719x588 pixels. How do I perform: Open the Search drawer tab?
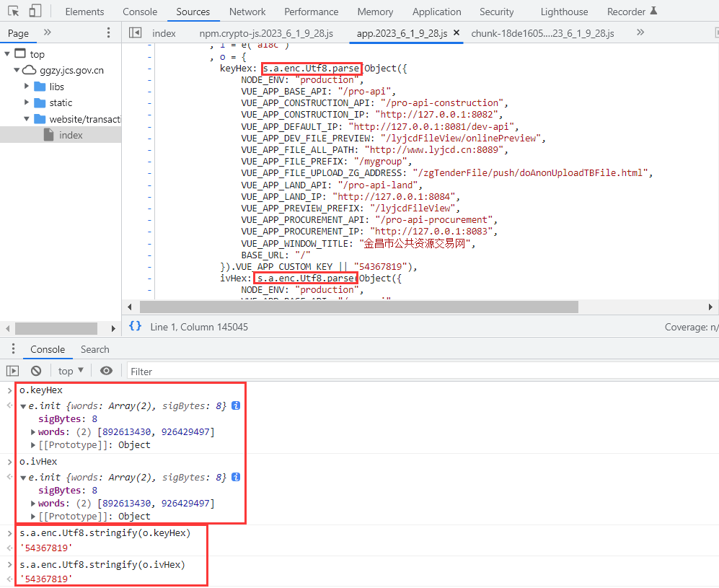(x=94, y=349)
